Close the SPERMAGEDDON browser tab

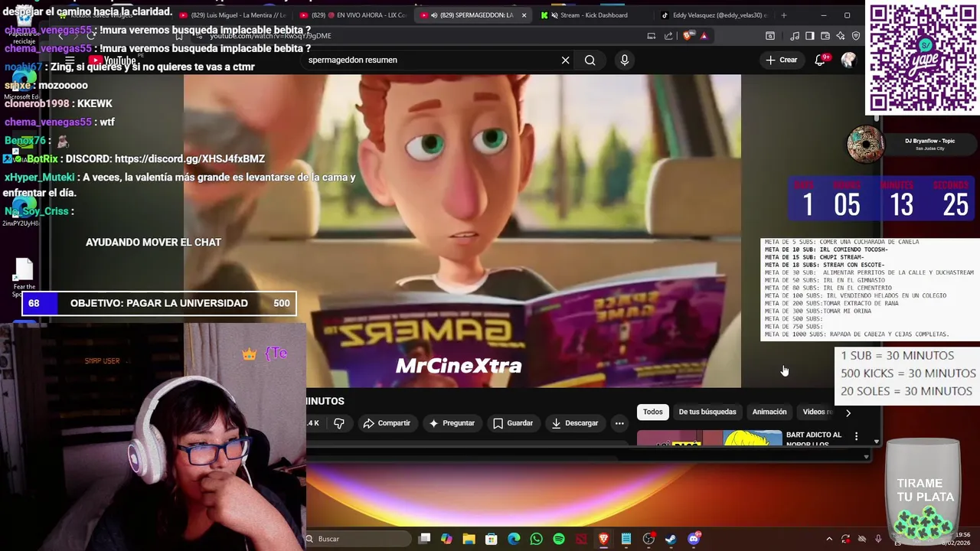524,15
